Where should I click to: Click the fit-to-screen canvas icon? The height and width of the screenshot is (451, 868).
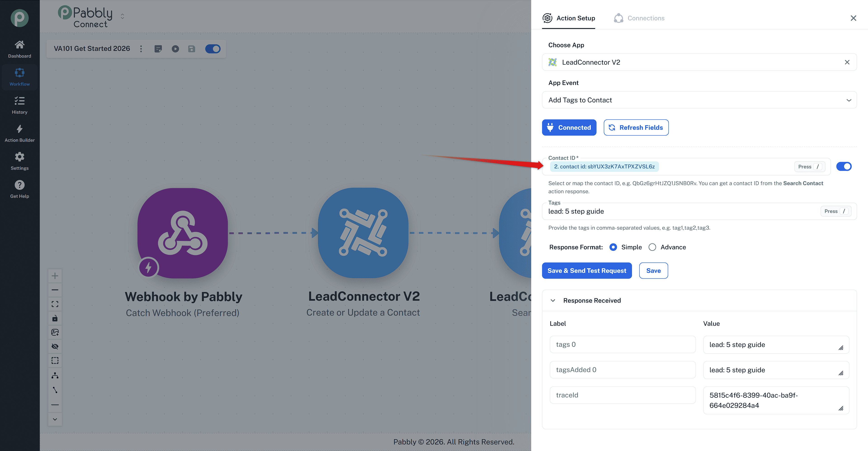(x=55, y=304)
